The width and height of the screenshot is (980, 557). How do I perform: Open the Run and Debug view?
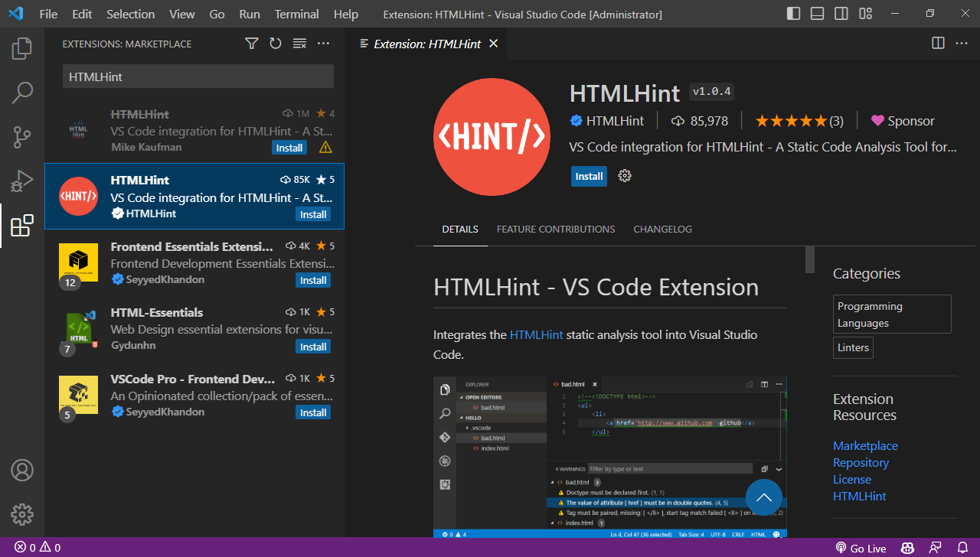(x=21, y=181)
